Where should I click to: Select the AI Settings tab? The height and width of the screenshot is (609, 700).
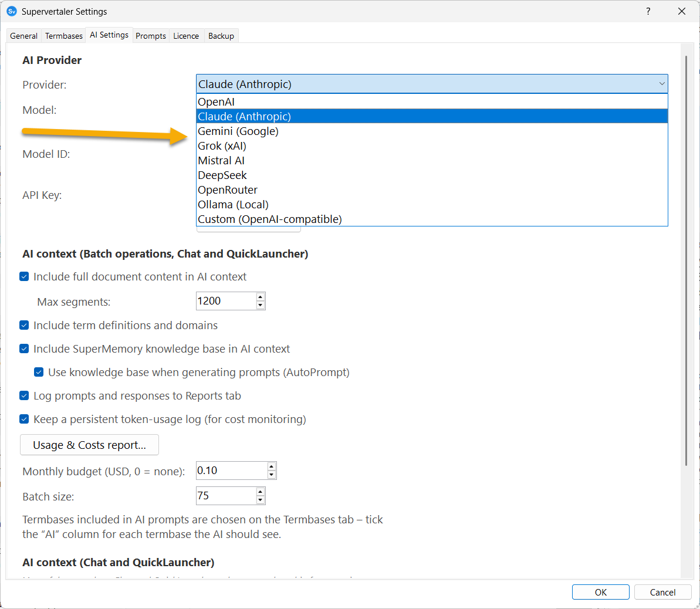(x=109, y=35)
